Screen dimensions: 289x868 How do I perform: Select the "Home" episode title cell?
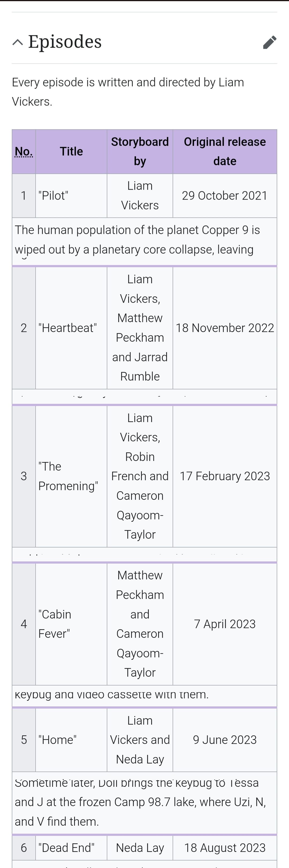coord(58,740)
